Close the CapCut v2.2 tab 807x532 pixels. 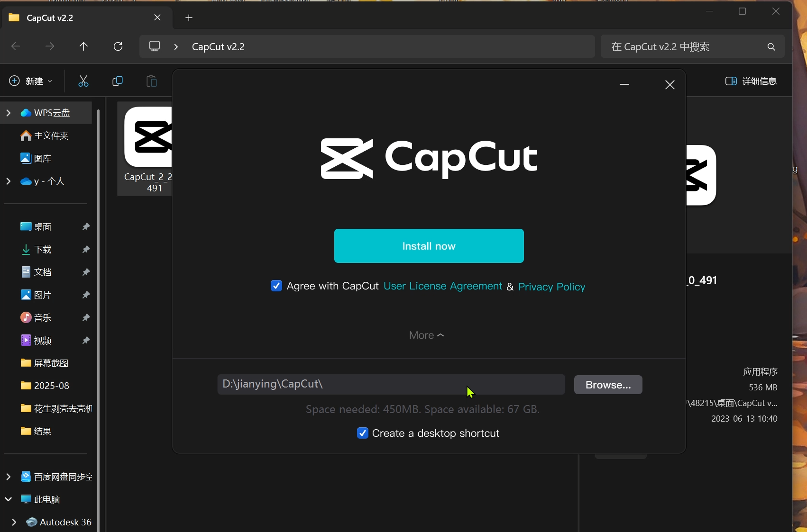pos(157,18)
